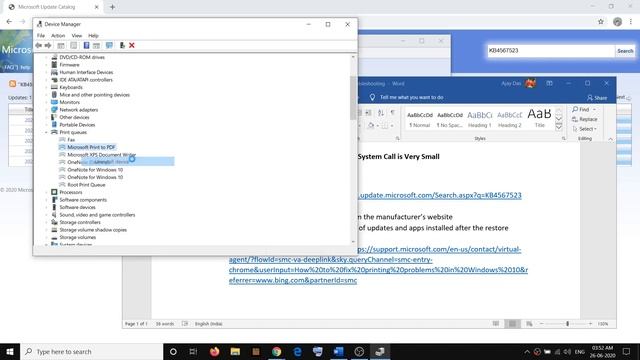Expand the Word Styles gallery More arrow

coord(559,127)
